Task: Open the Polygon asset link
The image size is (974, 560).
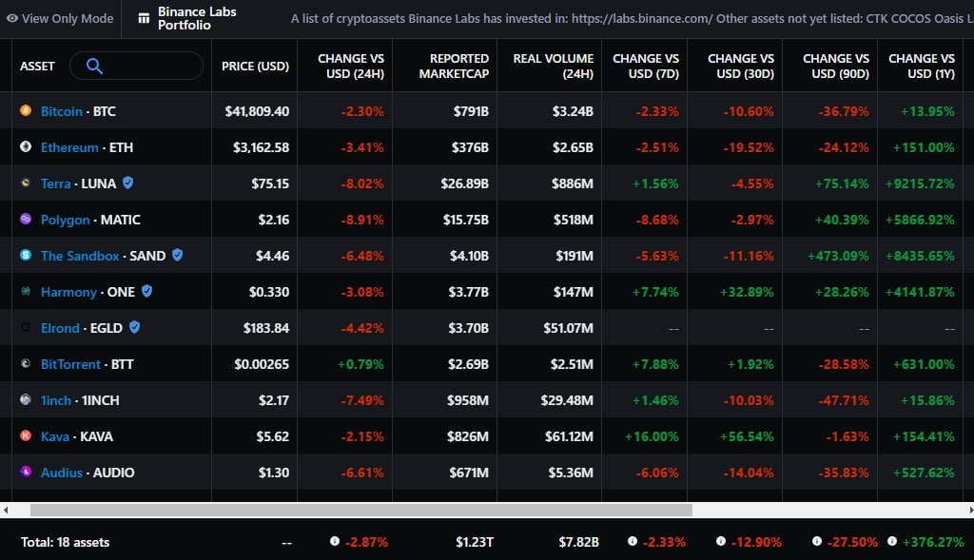Action: [x=66, y=220]
